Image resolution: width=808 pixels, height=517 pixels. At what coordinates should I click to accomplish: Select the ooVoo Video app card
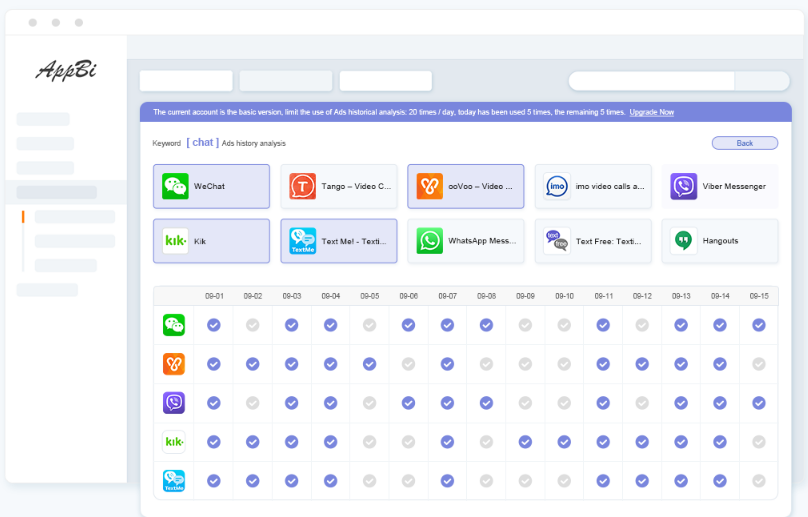466,187
